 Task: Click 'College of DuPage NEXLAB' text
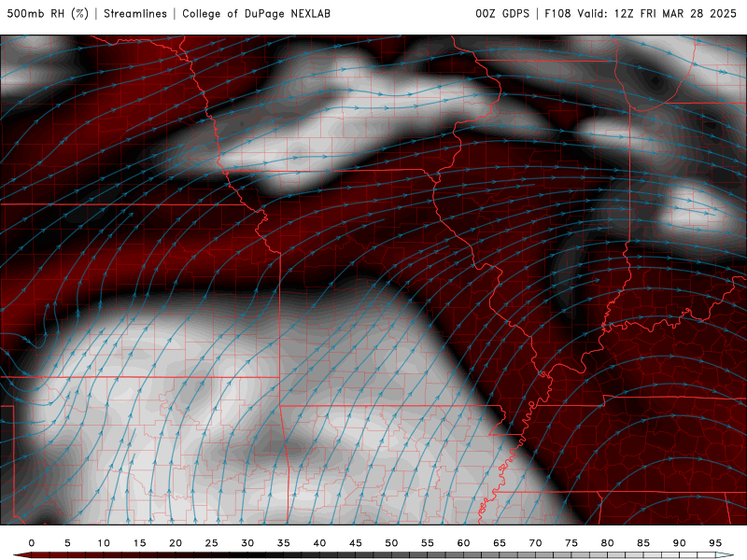(x=256, y=14)
